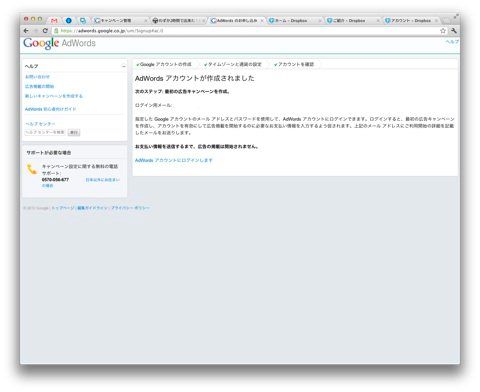The width and height of the screenshot is (480, 392).
Task: Open the ヘルプ link at top right
Action: (x=452, y=42)
